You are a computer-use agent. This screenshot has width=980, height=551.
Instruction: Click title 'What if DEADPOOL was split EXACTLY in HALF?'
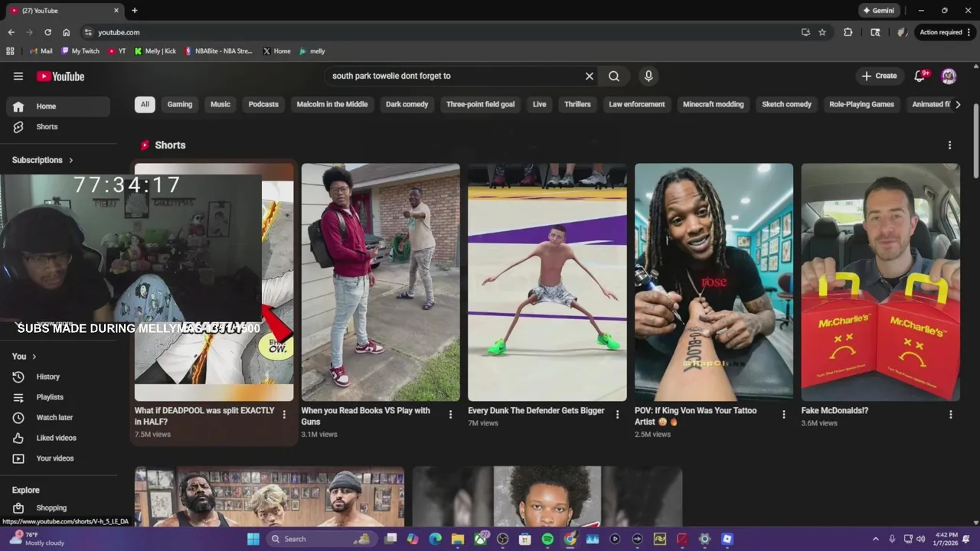point(204,416)
